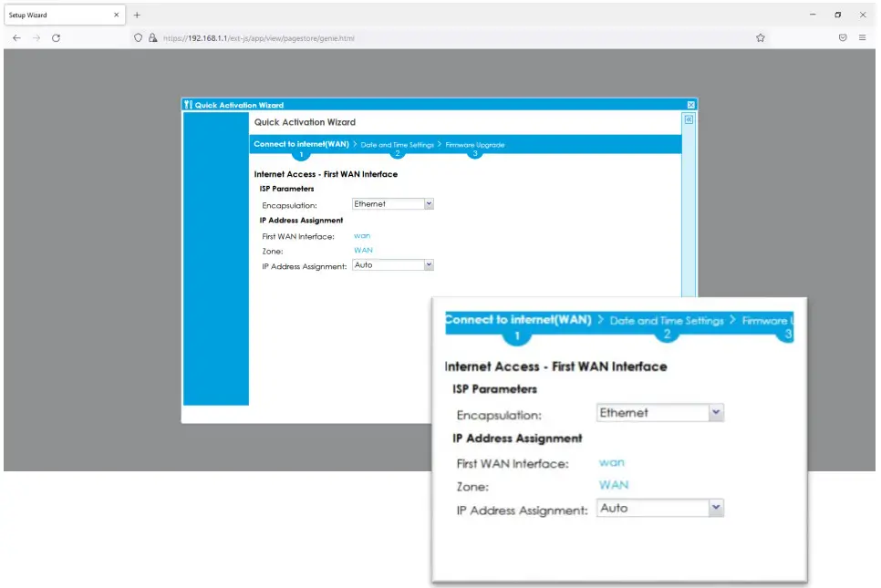The width and height of the screenshot is (881, 588).
Task: Select the Setup Wizard browser tab
Action: coord(64,15)
